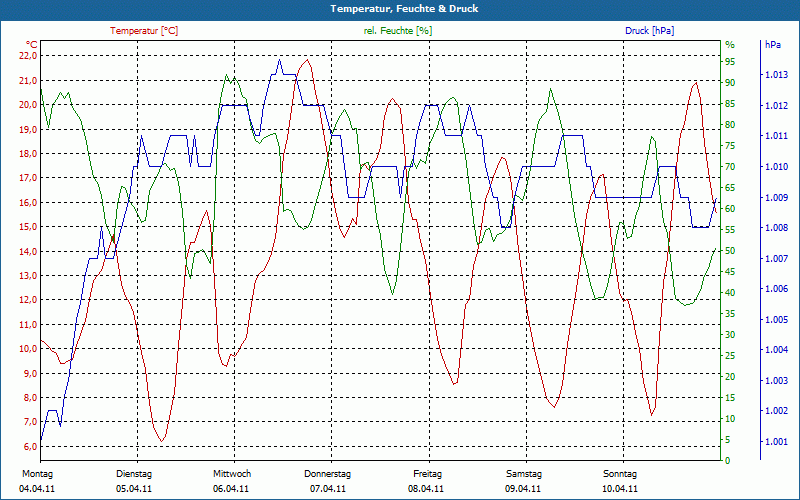Screen dimensions: 800x500
Task: Click the 'Samstag' day label
Action: pos(523,474)
